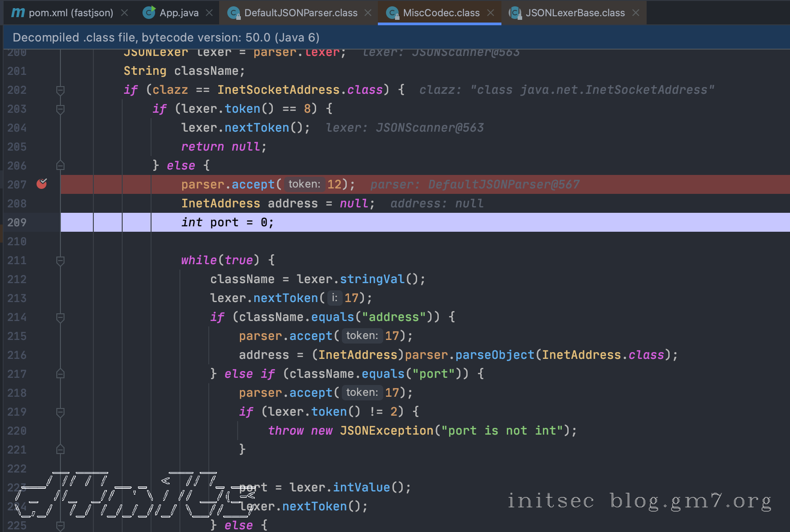The width and height of the screenshot is (790, 532).
Task: Switch to the DefaultJSONParser.class tab
Action: [x=300, y=13]
